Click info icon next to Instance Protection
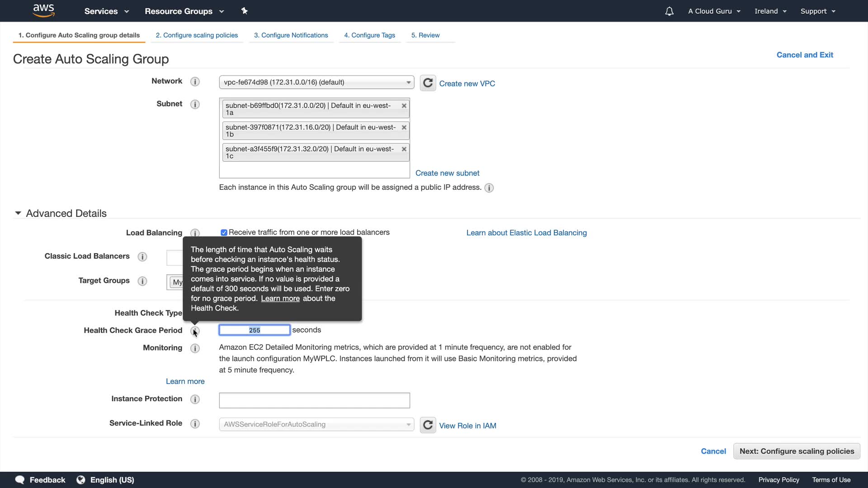 (195, 399)
